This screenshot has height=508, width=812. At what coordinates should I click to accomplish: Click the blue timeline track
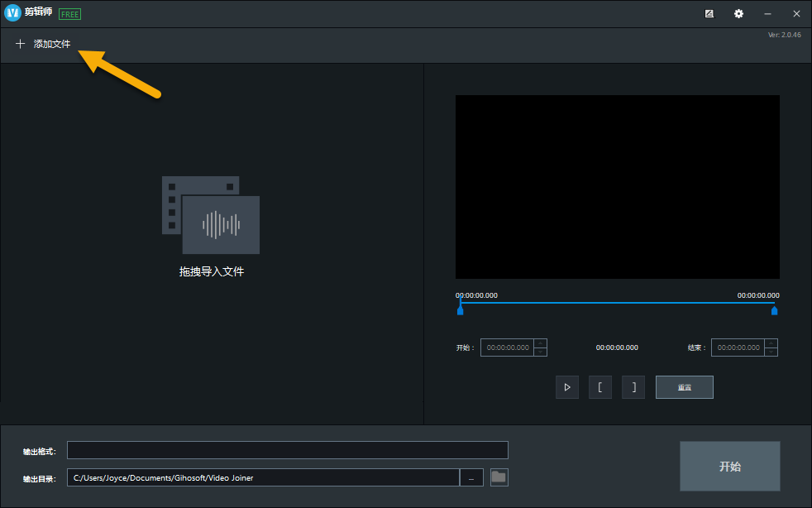pos(618,303)
